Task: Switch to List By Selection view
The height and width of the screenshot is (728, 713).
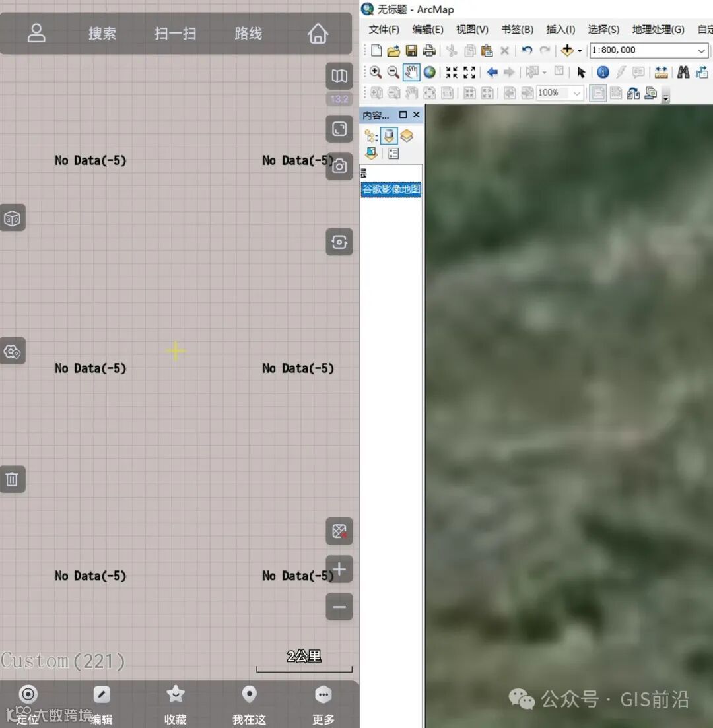Action: [371, 153]
